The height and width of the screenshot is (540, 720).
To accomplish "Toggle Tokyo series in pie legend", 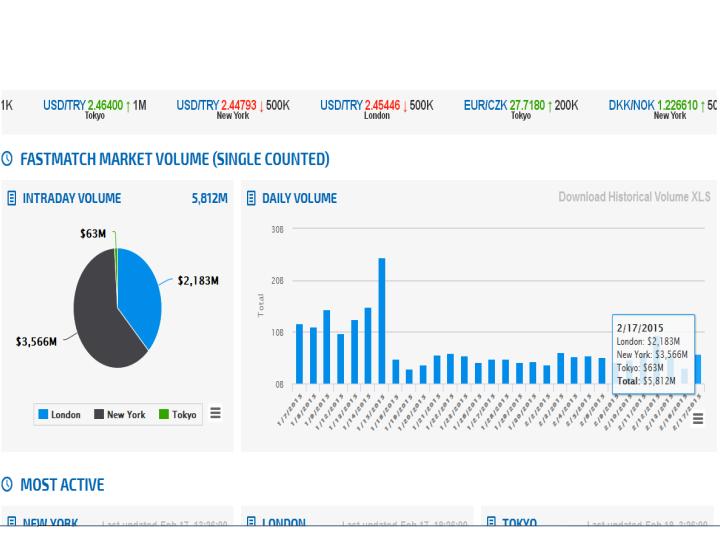I will (x=177, y=415).
